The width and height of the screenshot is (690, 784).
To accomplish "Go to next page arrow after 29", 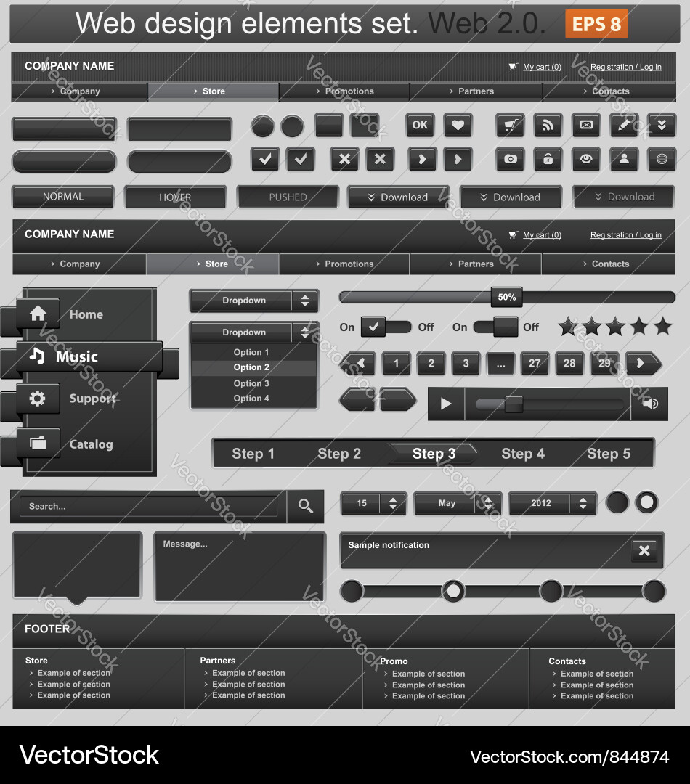I will pyautogui.click(x=643, y=363).
